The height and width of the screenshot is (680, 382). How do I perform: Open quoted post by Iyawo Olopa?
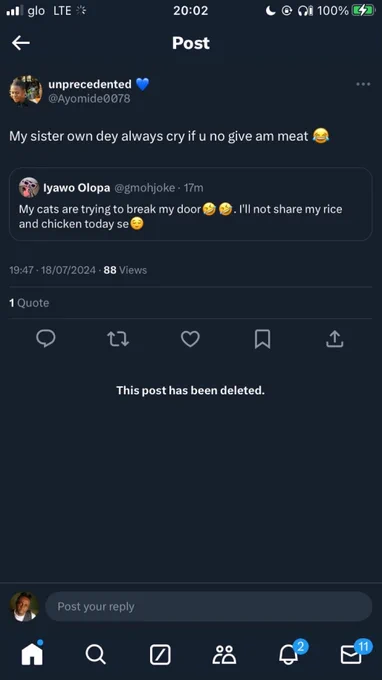191,204
